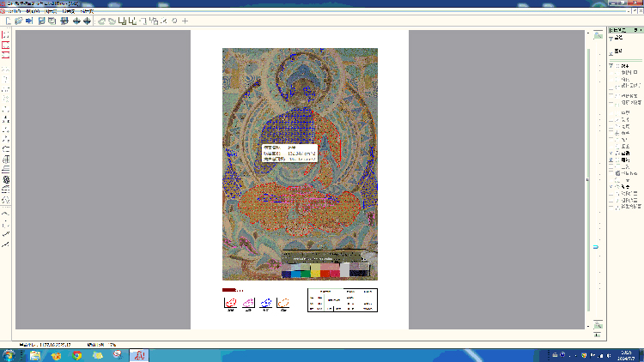Click the small circle toolbar icon beside the plus
This screenshot has width=644, height=362.
[174, 21]
